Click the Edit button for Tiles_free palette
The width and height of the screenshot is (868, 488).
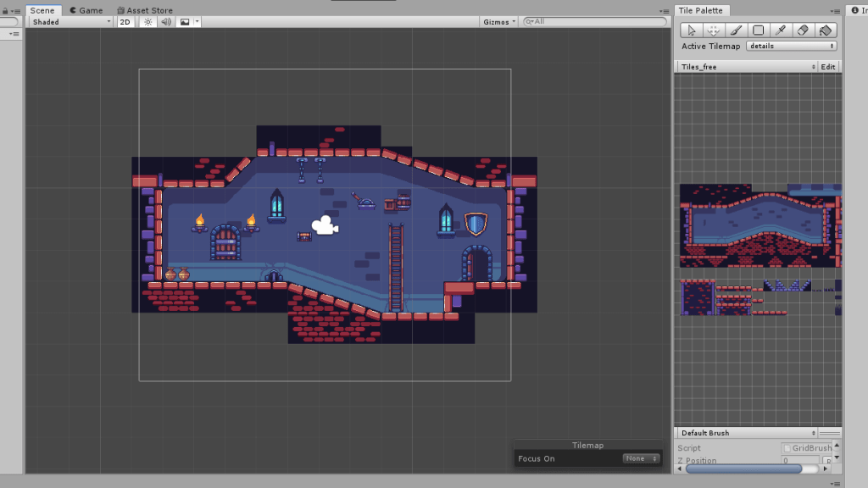click(x=828, y=66)
